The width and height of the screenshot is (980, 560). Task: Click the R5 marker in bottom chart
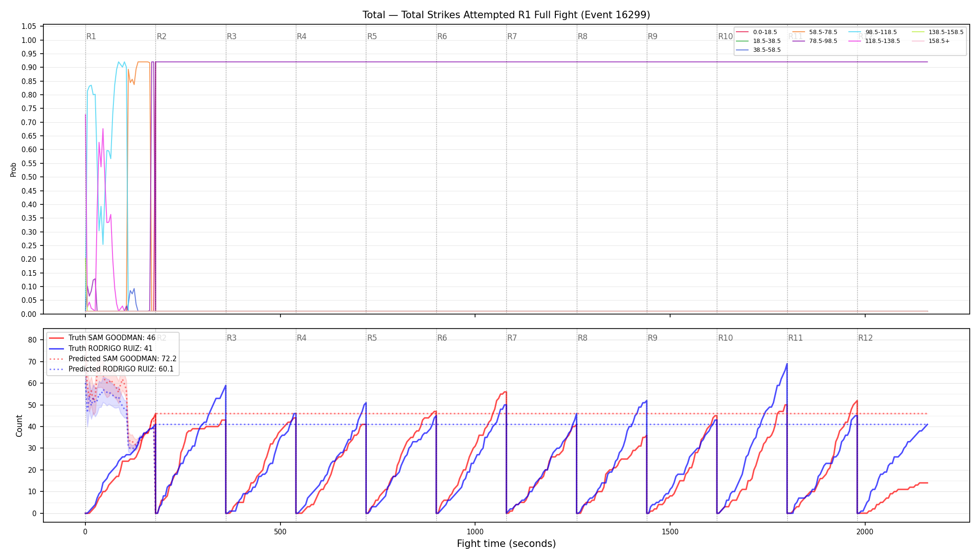click(372, 338)
